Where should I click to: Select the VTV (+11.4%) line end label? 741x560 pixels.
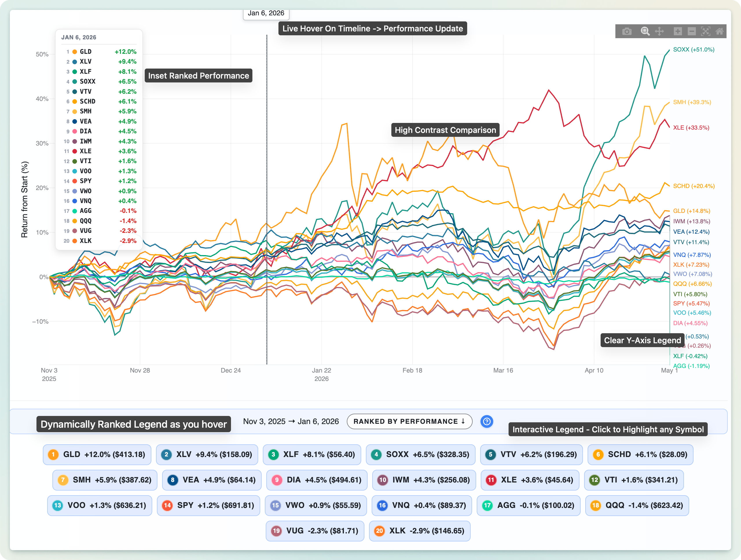coord(691,242)
